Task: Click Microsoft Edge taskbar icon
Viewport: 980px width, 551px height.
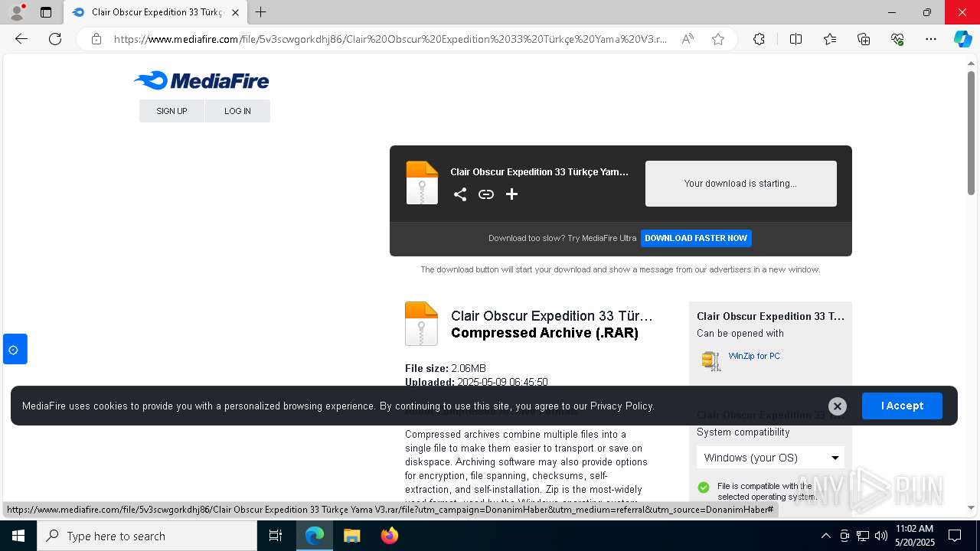Action: [x=315, y=536]
